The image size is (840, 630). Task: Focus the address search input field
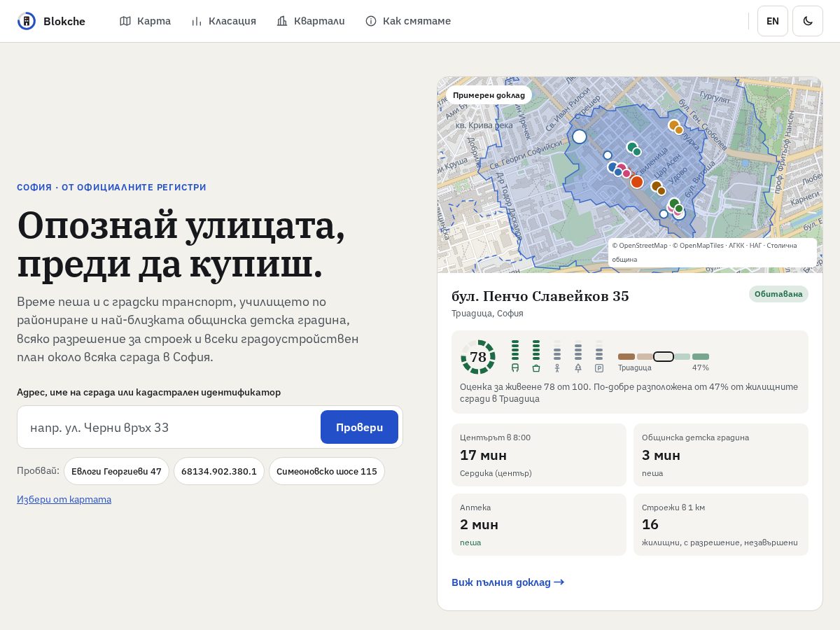[169, 427]
